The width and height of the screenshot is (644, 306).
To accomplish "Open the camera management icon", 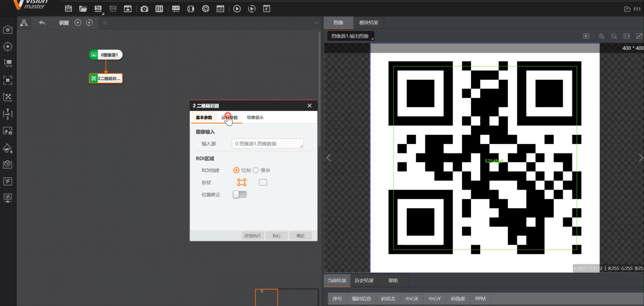I will click(x=144, y=9).
